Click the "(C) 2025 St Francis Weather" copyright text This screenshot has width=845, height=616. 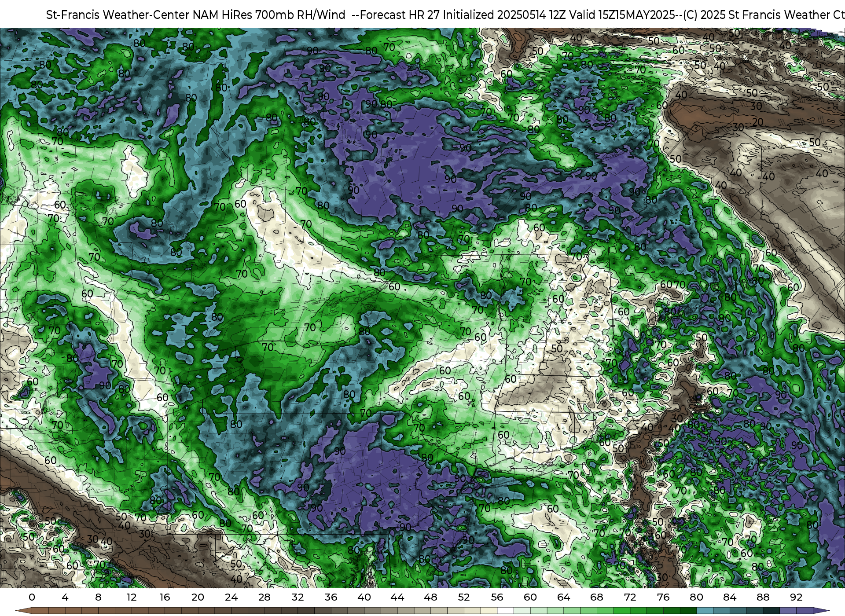756,15
